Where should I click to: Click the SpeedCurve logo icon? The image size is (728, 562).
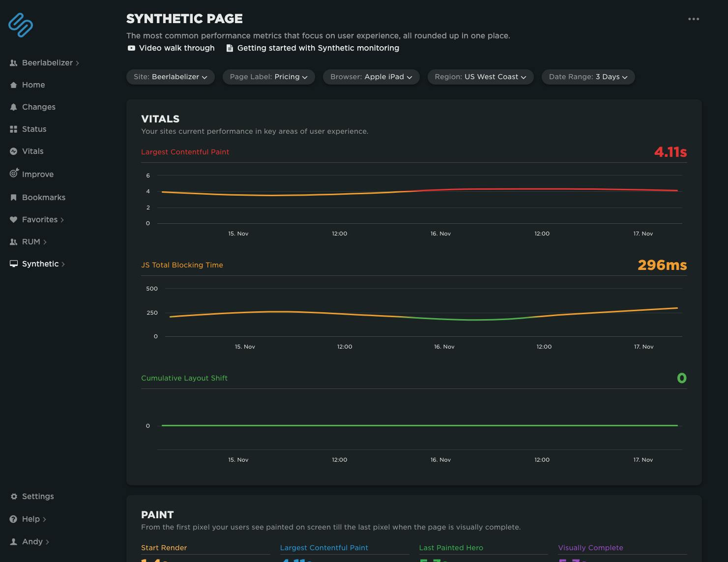coord(21,25)
